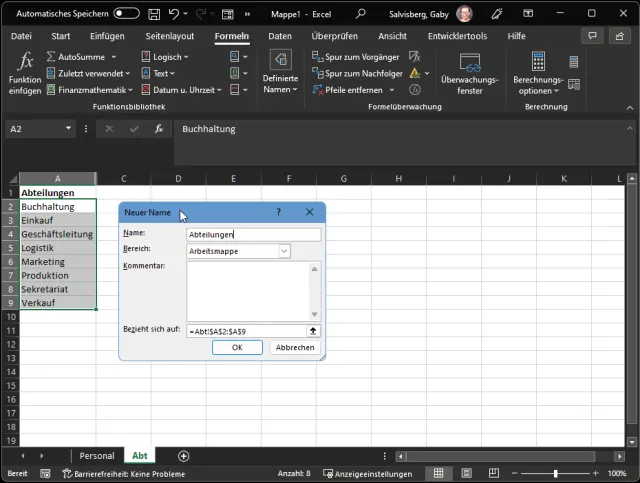640x483 pixels.
Task: Click the Name input field
Action: pyautogui.click(x=253, y=234)
